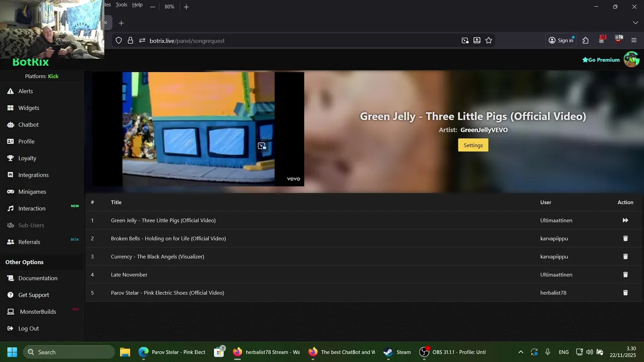
Task: Show hidden system tray icons chevron
Action: tap(521, 352)
